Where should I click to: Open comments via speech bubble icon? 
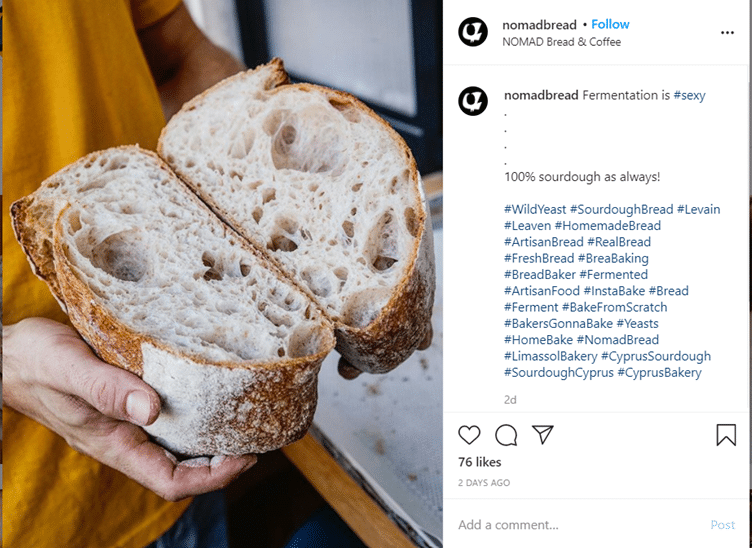click(x=506, y=435)
